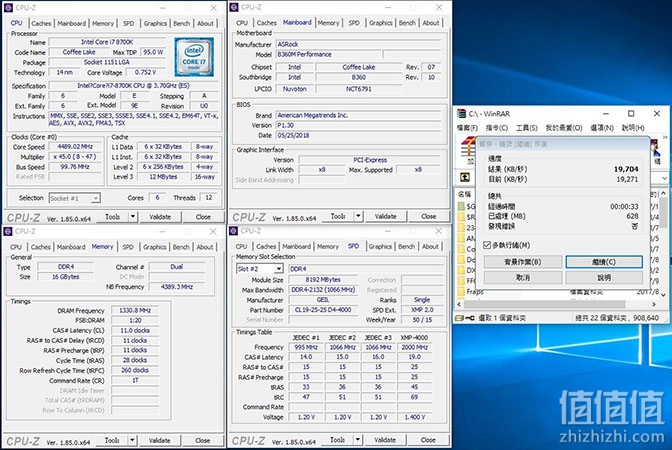The image size is (672, 450).
Task: Click the CPU-Z title icon in the CPU tab window
Action: 8,8
